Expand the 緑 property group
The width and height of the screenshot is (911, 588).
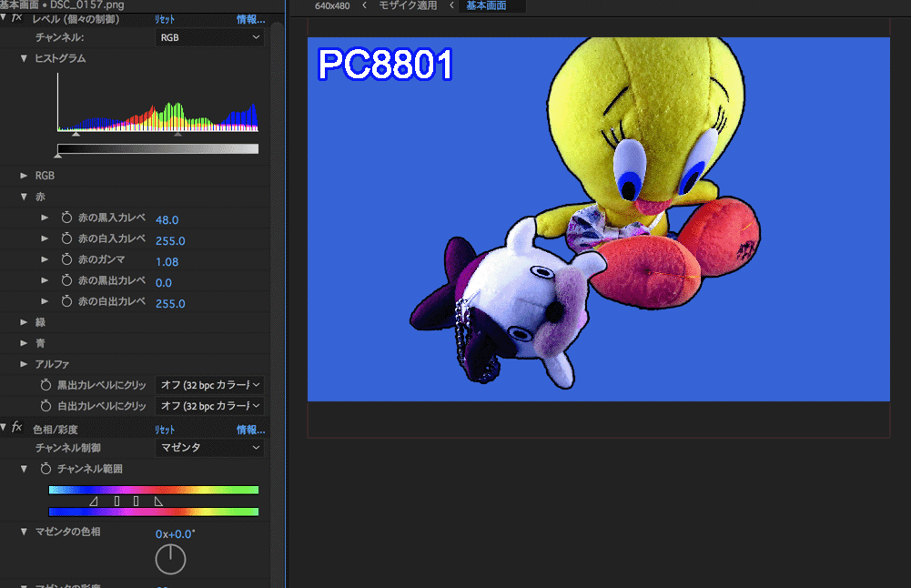tap(24, 322)
